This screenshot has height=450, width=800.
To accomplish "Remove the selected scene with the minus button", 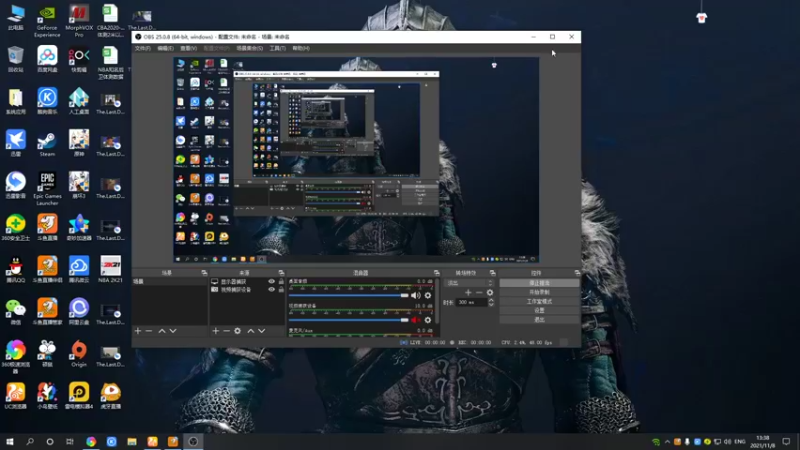I will [x=149, y=331].
